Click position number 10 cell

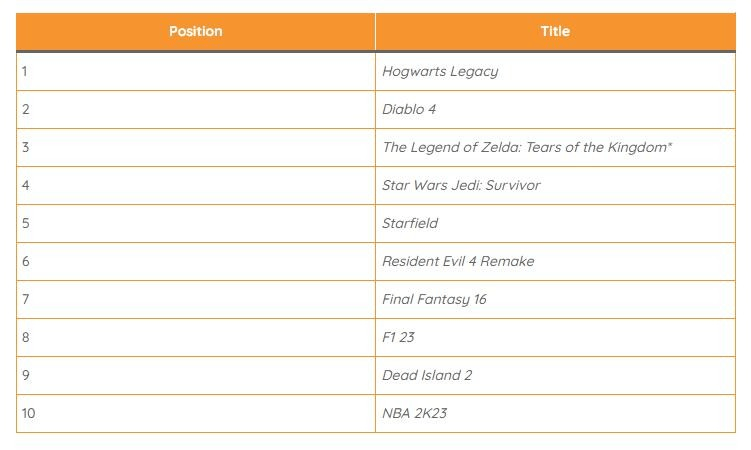click(x=195, y=414)
